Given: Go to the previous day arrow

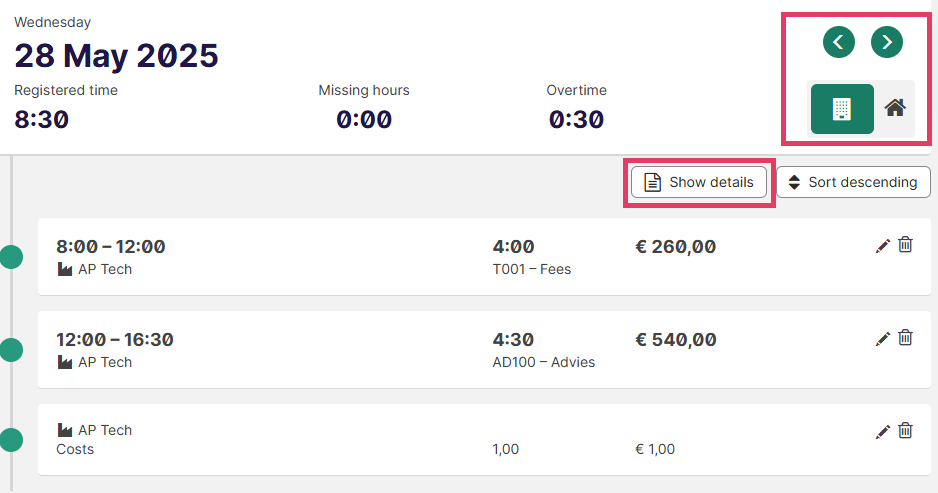Looking at the screenshot, I should point(839,42).
